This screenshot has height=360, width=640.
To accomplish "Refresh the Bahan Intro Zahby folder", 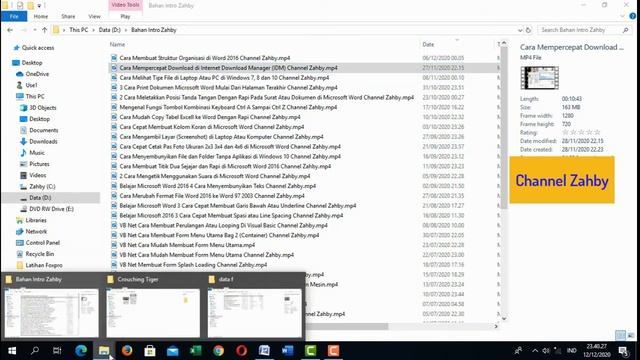I will click(x=528, y=30).
